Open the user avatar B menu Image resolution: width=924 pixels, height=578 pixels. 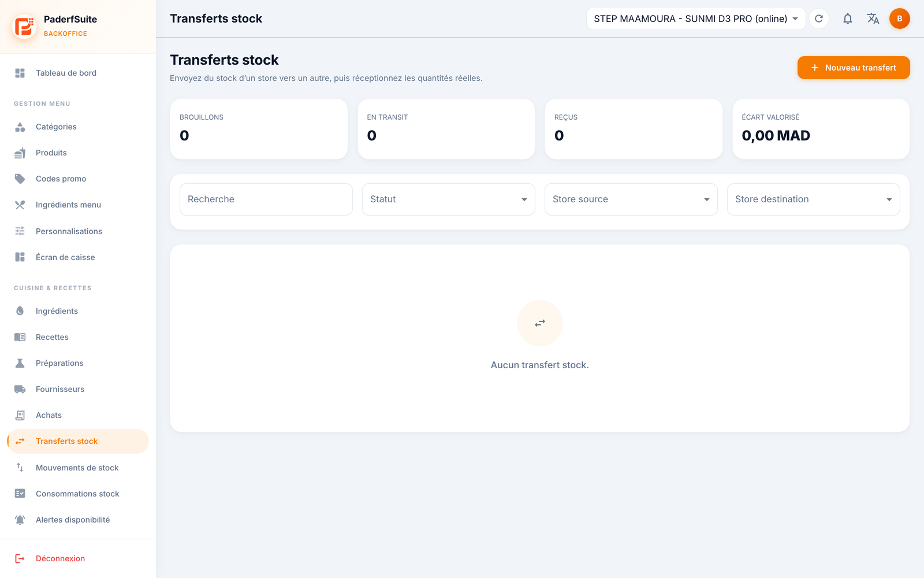[900, 18]
